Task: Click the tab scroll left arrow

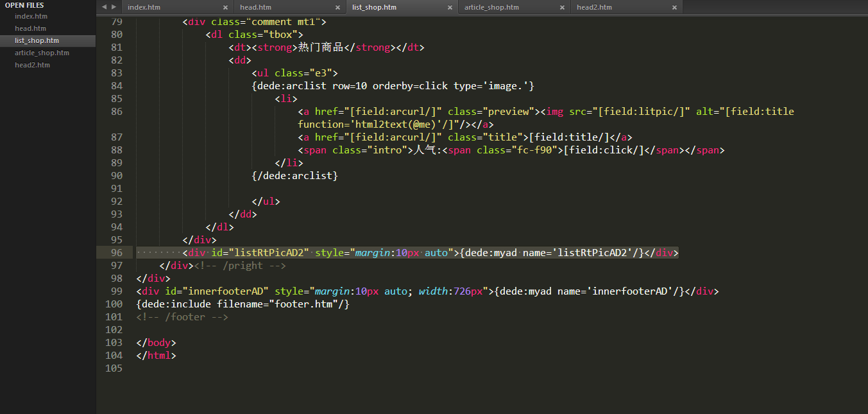Action: (105, 7)
